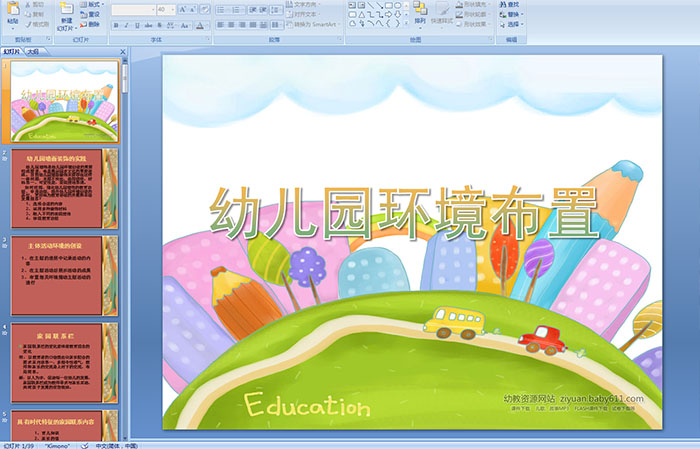Expand the Layout (版式) dropdown
This screenshot has height=449, width=700.
tap(92, 4)
